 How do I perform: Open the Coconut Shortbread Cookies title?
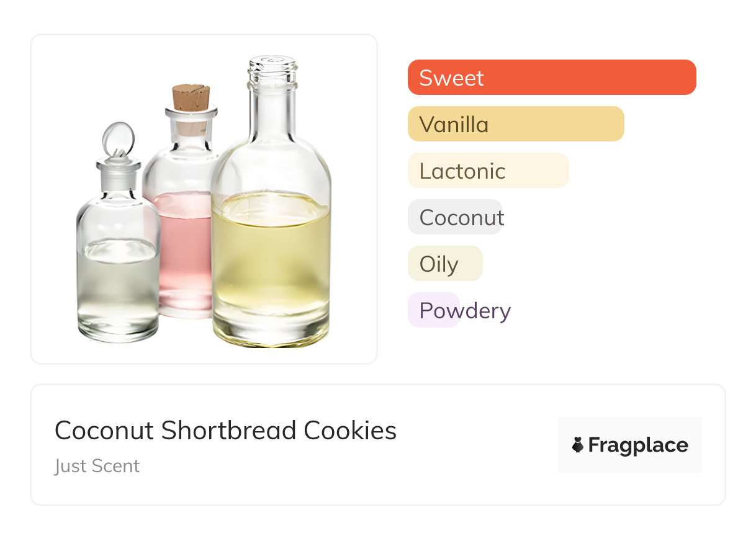tap(225, 431)
